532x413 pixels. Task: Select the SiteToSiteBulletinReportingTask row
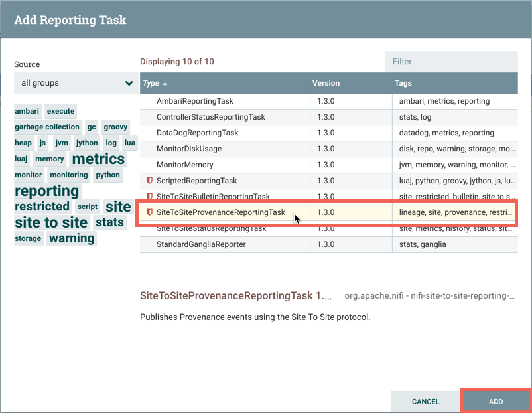pyautogui.click(x=329, y=195)
